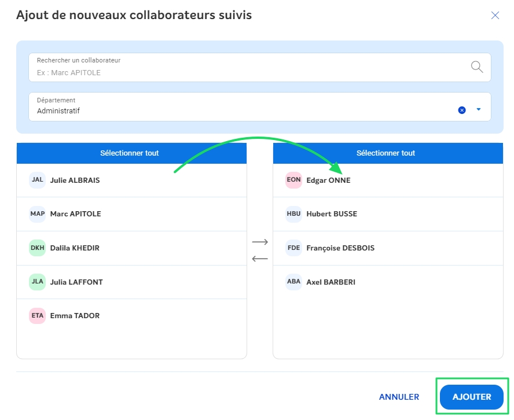This screenshot has height=420, width=514.
Task: Open the Département dropdown arrow
Action: pos(479,109)
